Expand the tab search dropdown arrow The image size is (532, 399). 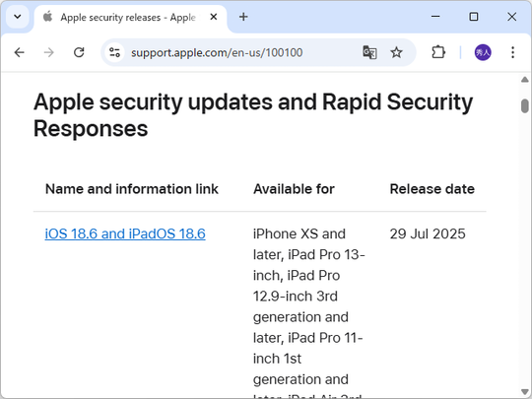pos(18,17)
